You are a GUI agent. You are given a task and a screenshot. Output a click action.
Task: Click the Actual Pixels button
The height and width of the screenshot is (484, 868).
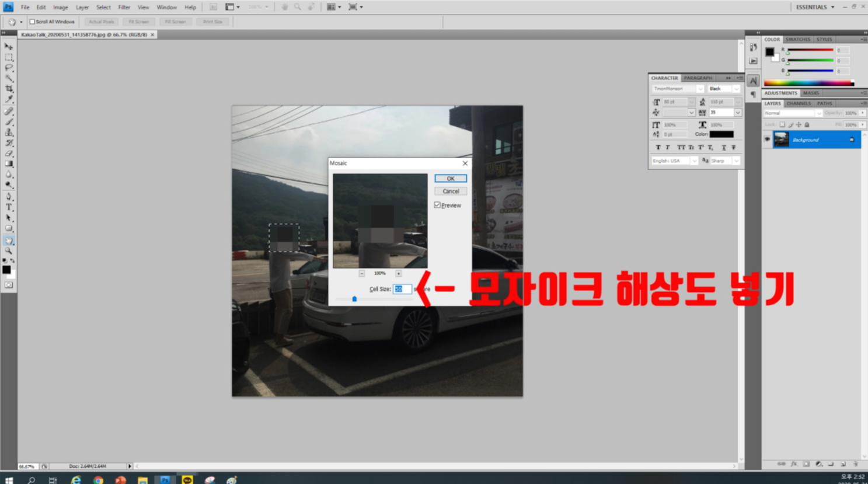(101, 22)
